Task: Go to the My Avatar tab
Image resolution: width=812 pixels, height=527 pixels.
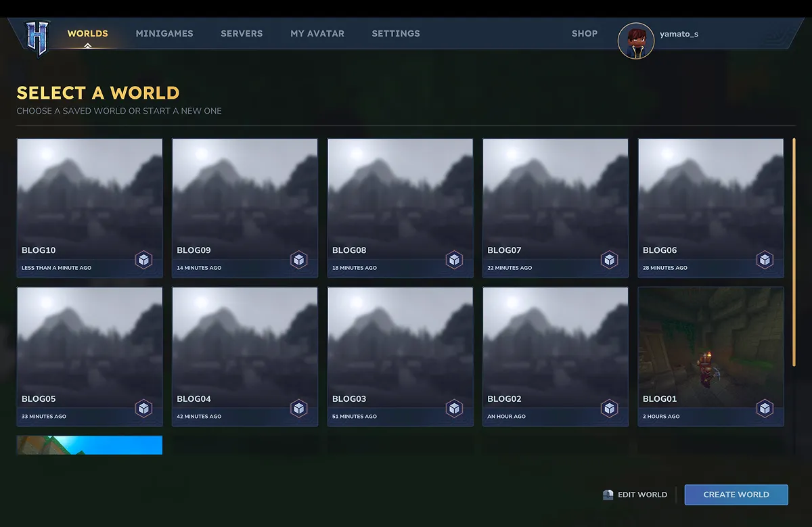Action: (x=317, y=34)
